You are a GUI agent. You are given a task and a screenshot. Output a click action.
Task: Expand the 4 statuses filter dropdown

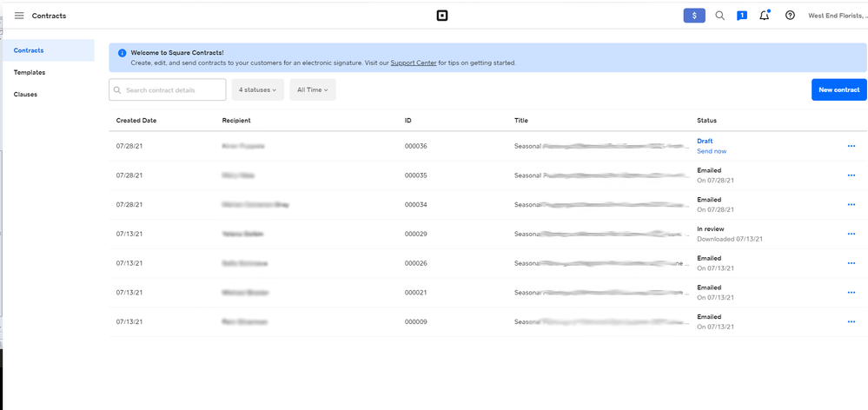point(257,89)
